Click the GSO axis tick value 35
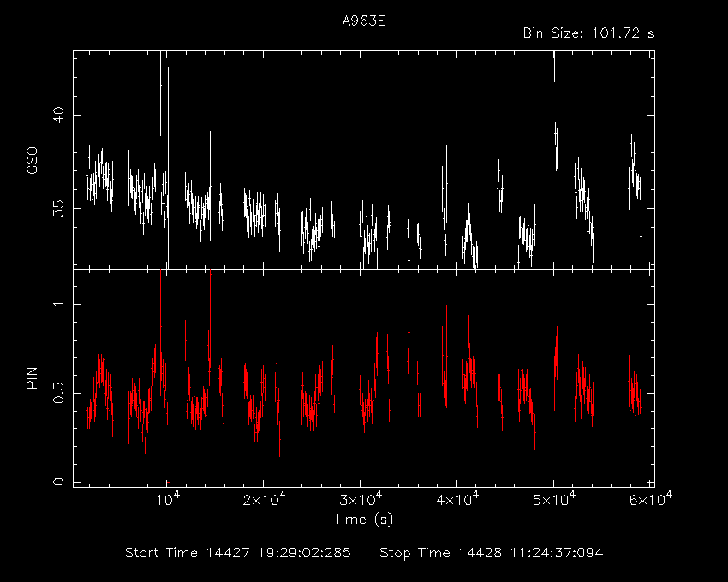Viewport: 728px width, 582px height. pyautogui.click(x=58, y=208)
